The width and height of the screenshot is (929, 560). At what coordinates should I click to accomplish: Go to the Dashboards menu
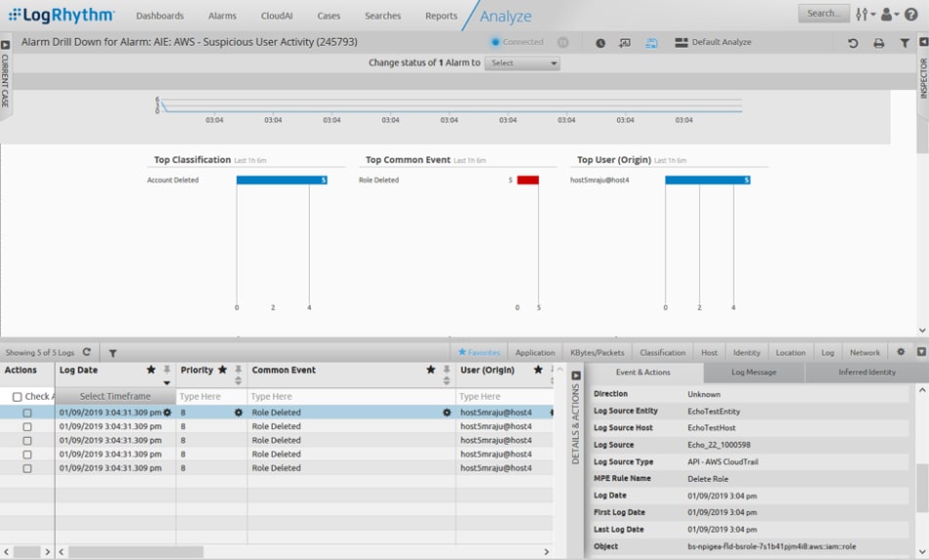(160, 16)
